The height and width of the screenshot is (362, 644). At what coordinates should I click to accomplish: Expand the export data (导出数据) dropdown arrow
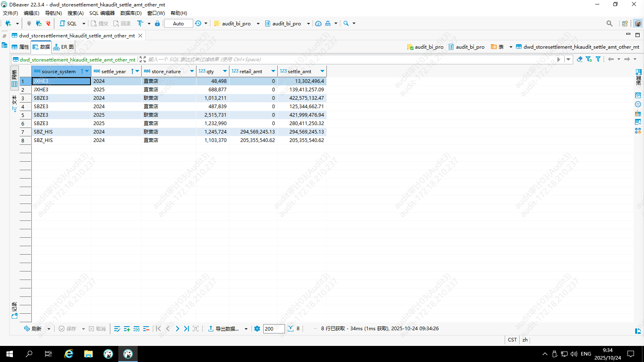pyautogui.click(x=246, y=329)
